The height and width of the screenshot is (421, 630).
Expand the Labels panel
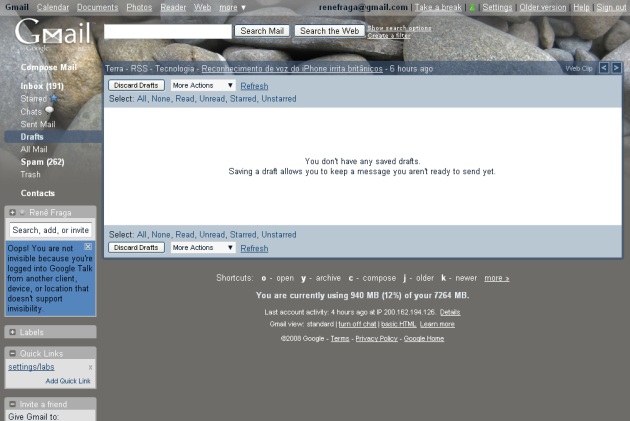pyautogui.click(x=12, y=332)
